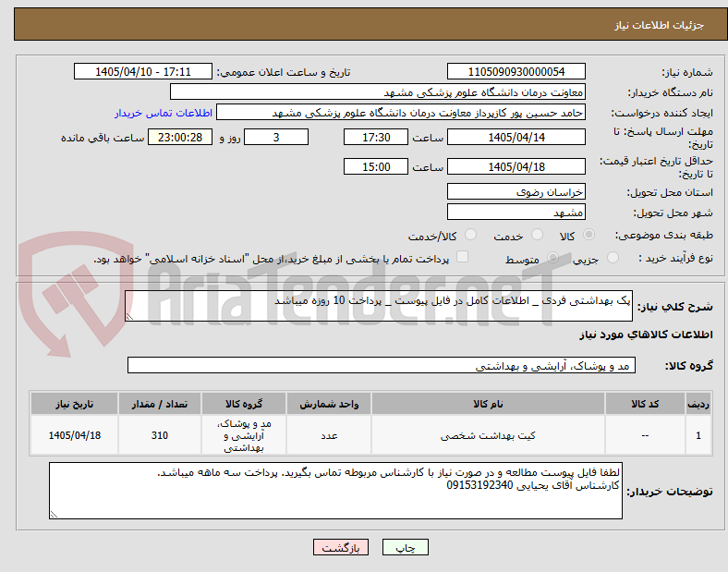Click the remaining time field 23:00:28
This screenshot has height=572, width=728.
(180, 137)
